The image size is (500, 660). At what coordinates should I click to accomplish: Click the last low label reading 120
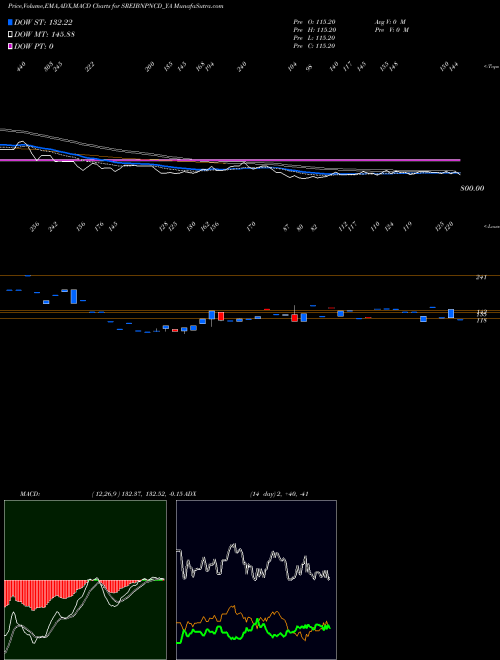click(449, 226)
